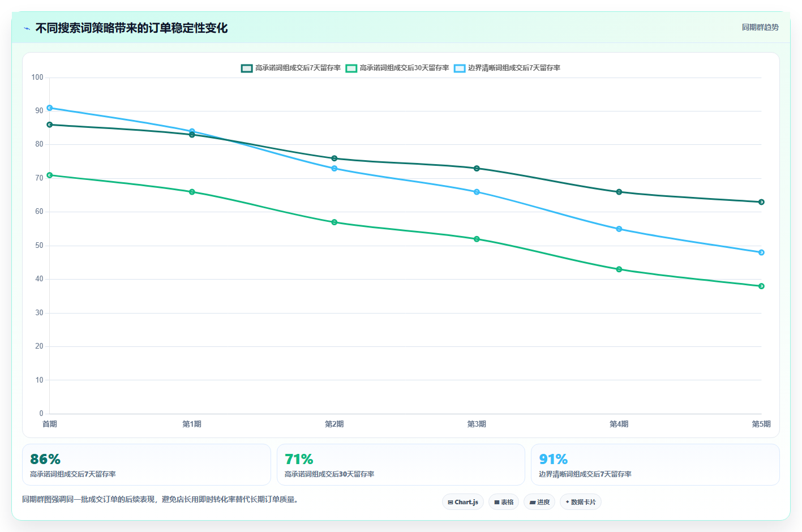Click dark green data point at 第4期 (66)

click(x=619, y=192)
